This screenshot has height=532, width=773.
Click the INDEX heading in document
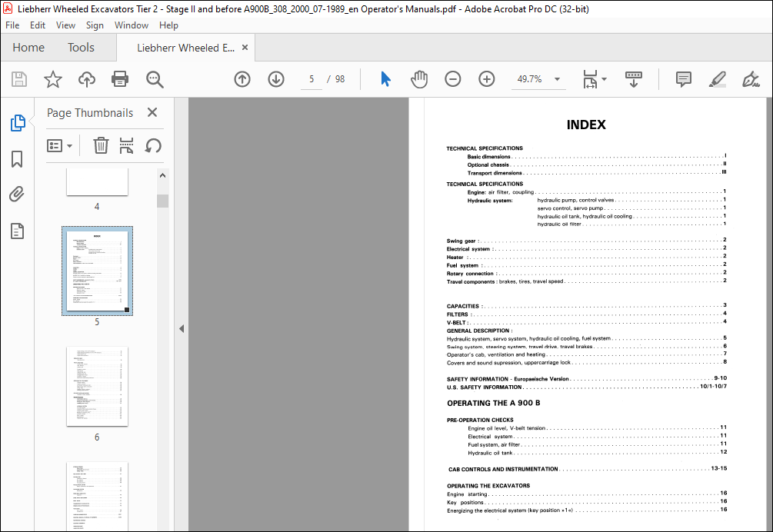click(586, 125)
